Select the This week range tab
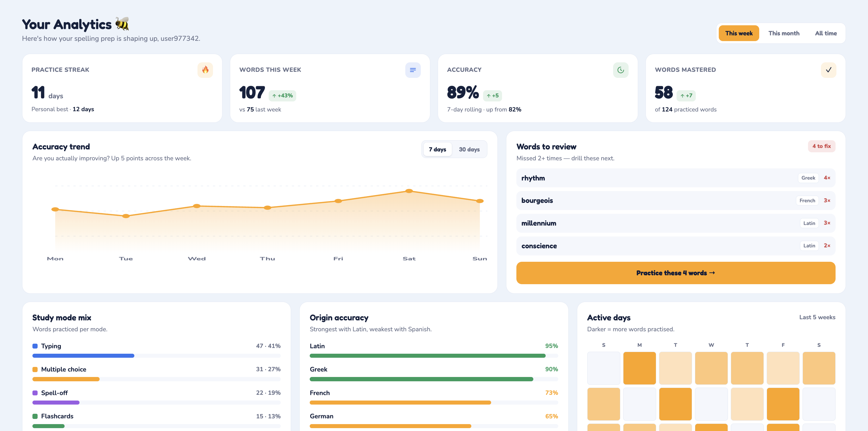This screenshot has width=868, height=431. click(x=739, y=33)
